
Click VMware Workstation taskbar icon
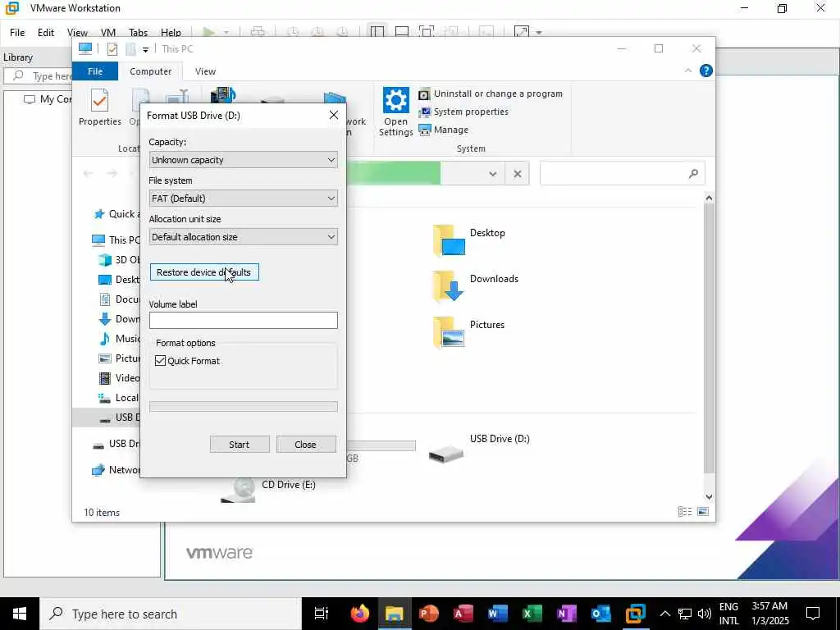point(636,614)
